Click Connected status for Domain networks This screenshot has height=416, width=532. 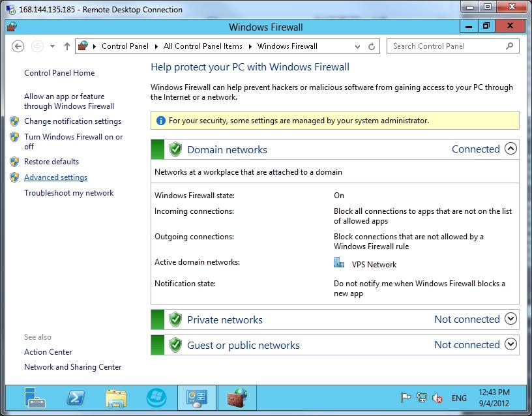[x=476, y=149]
